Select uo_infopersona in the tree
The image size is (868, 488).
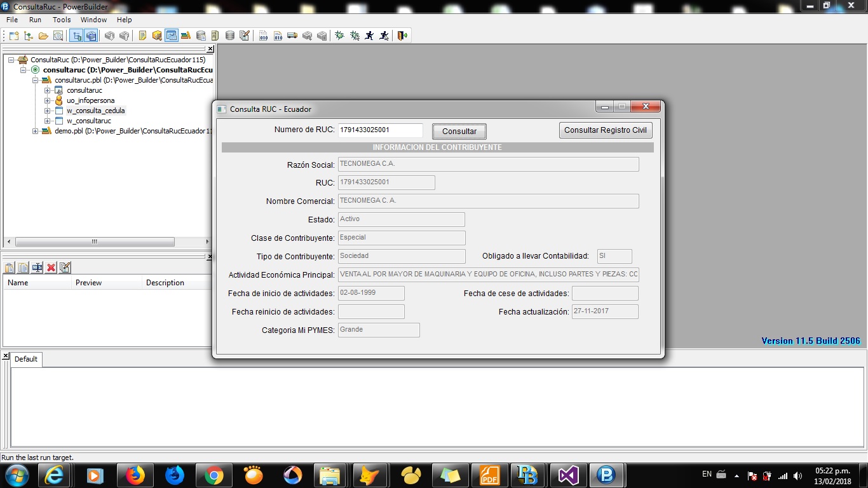click(90, 100)
